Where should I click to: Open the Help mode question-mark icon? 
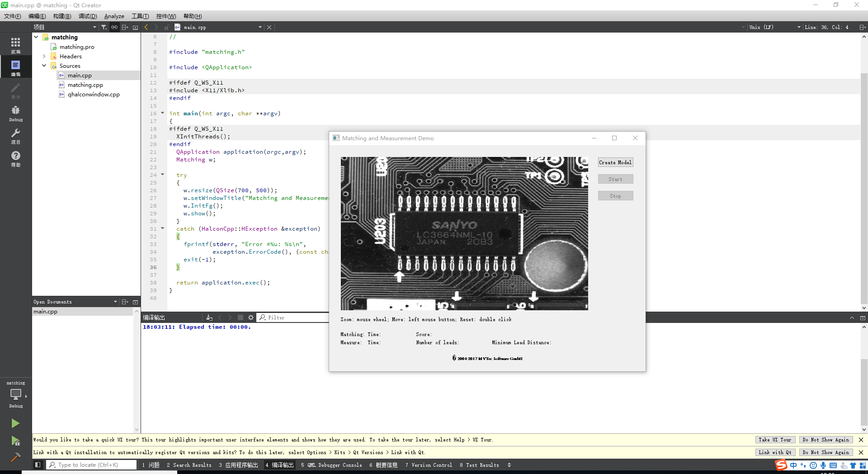pos(16,158)
